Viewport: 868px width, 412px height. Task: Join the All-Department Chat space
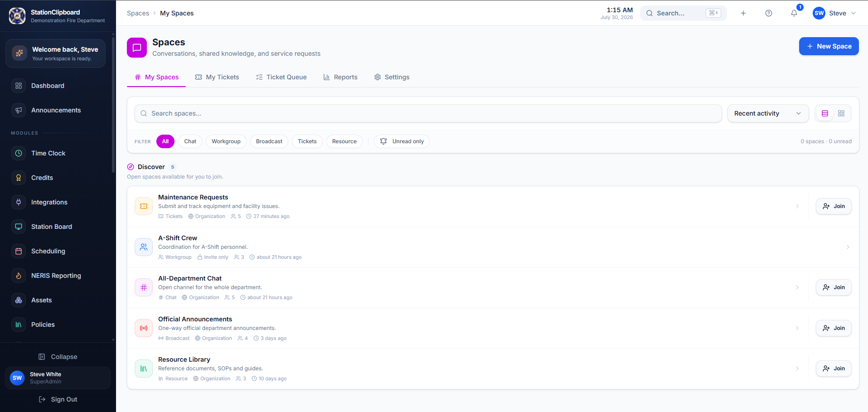click(x=834, y=287)
